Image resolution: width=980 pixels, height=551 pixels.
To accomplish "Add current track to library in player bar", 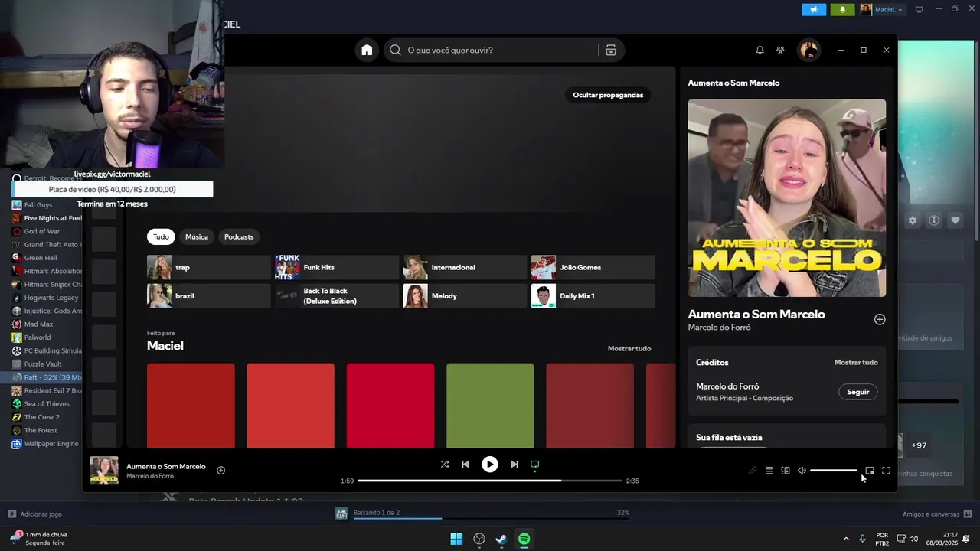I will click(x=221, y=470).
